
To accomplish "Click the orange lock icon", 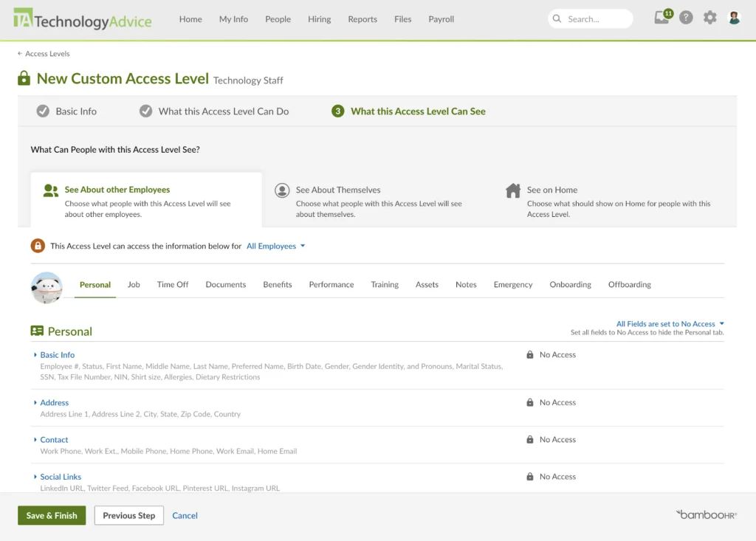I will (x=38, y=246).
